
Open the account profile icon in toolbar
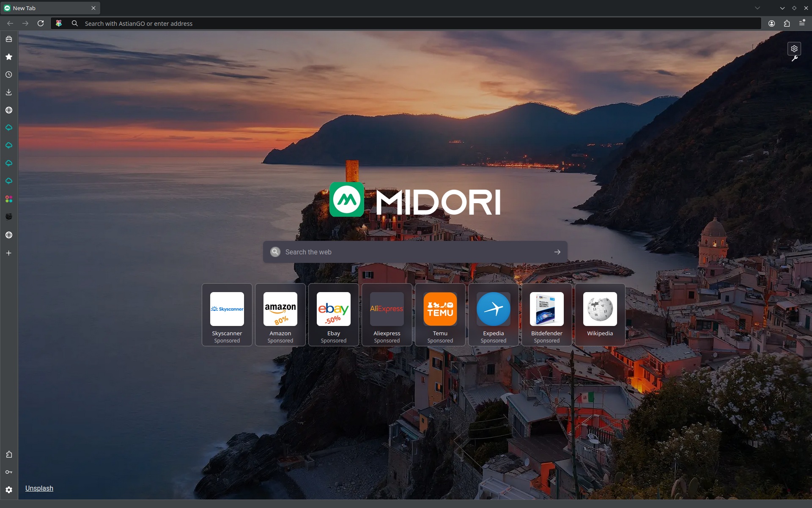[771, 24]
